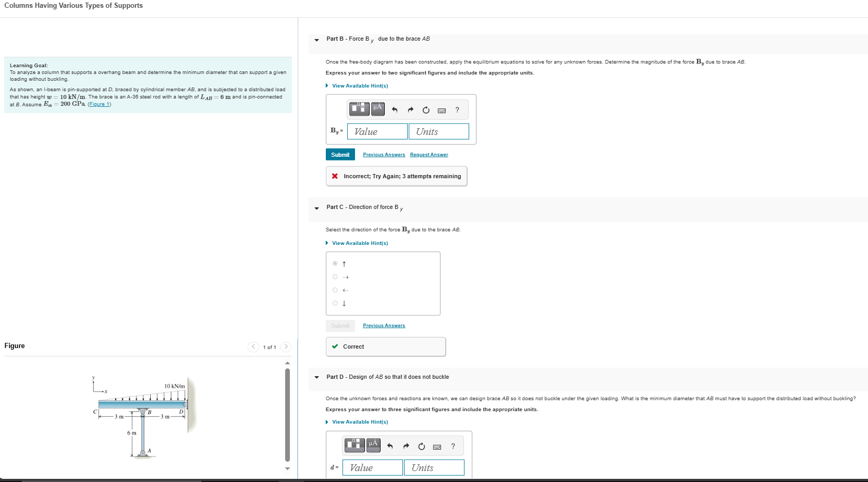This screenshot has height=482, width=868.
Task: Open units symbols µA button in Part B
Action: pyautogui.click(x=378, y=109)
